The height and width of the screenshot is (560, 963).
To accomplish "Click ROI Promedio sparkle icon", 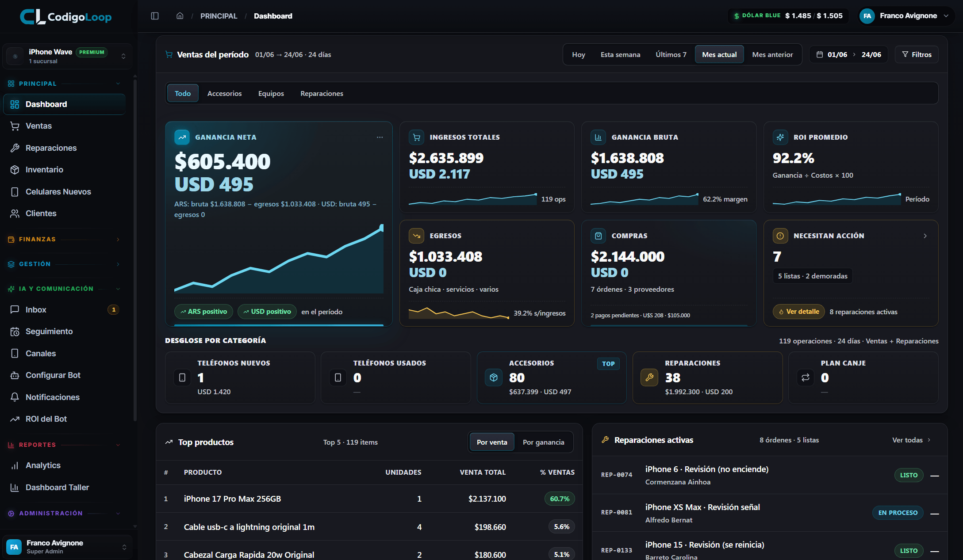I will [780, 137].
